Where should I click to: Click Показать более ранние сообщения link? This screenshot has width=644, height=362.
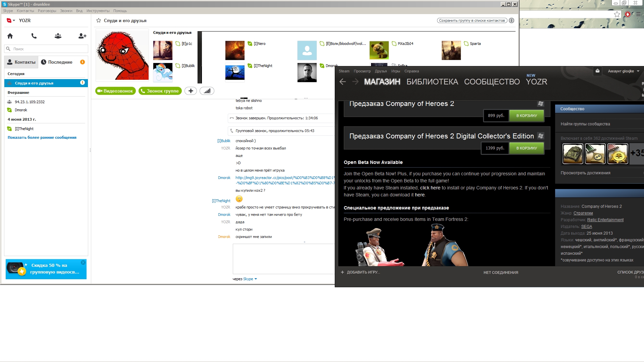coord(42,137)
